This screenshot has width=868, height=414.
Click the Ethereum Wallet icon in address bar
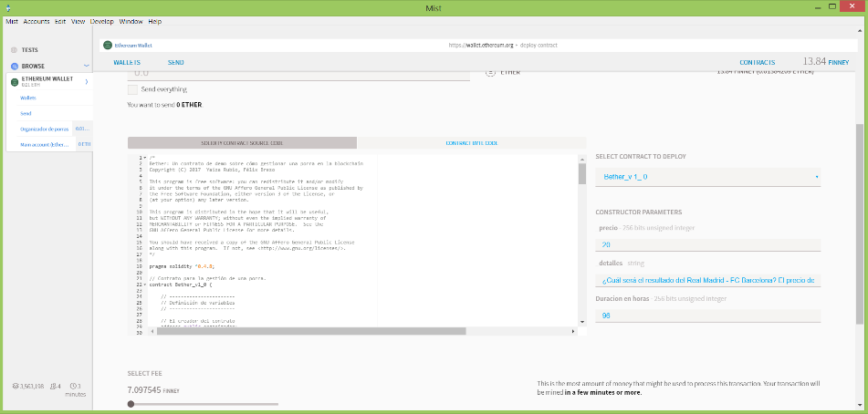coord(108,46)
